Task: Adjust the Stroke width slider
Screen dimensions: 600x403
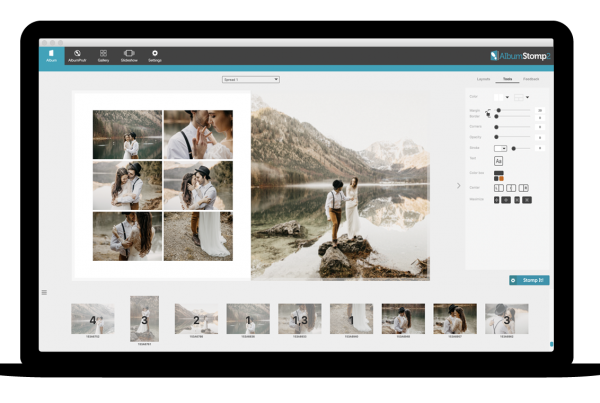Action: tap(521, 148)
